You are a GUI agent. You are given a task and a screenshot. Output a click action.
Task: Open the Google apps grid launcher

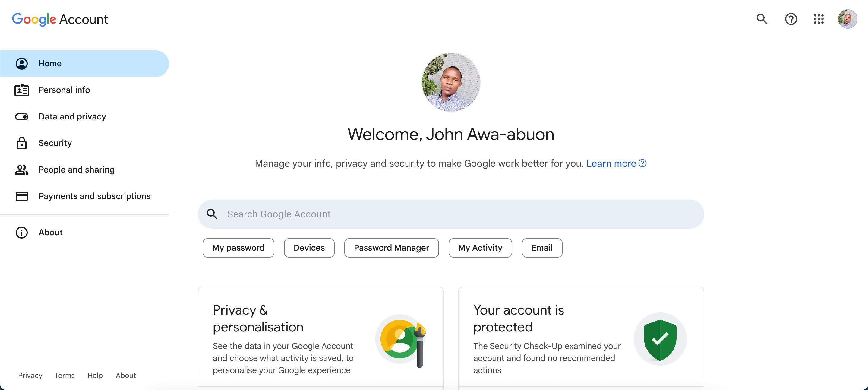(x=819, y=19)
